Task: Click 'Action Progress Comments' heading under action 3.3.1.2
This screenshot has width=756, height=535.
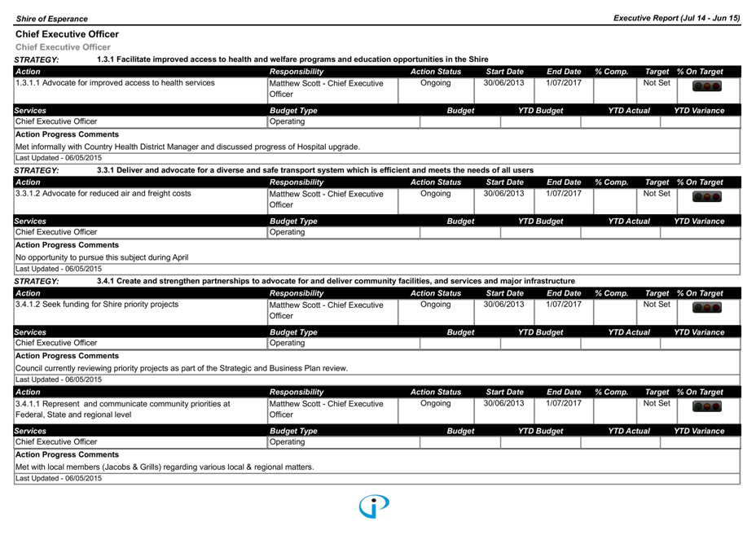Action: (67, 245)
